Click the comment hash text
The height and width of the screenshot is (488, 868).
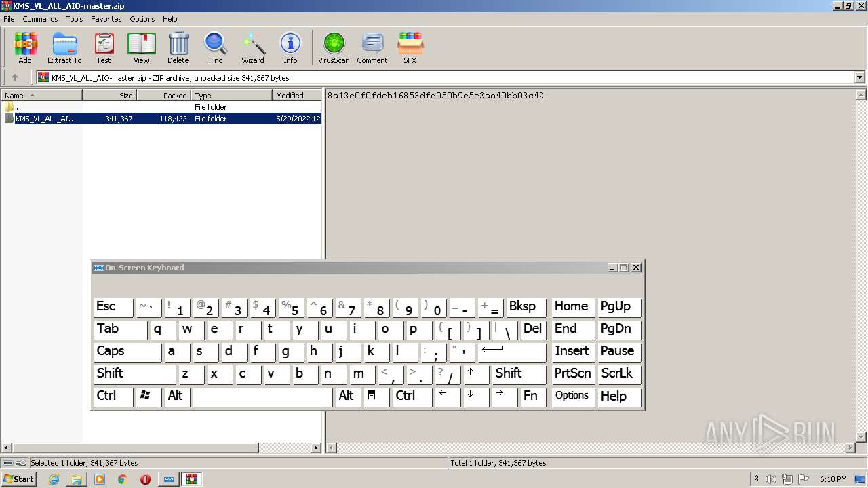click(435, 96)
